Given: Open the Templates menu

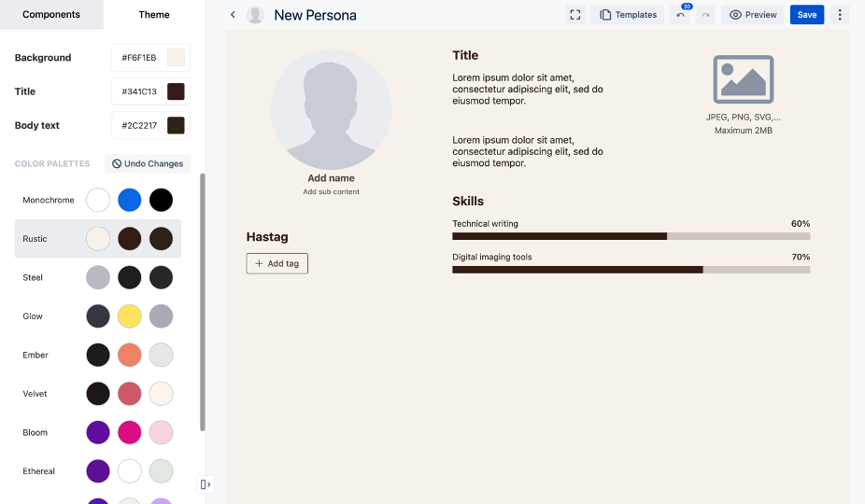Looking at the screenshot, I should tap(628, 15).
